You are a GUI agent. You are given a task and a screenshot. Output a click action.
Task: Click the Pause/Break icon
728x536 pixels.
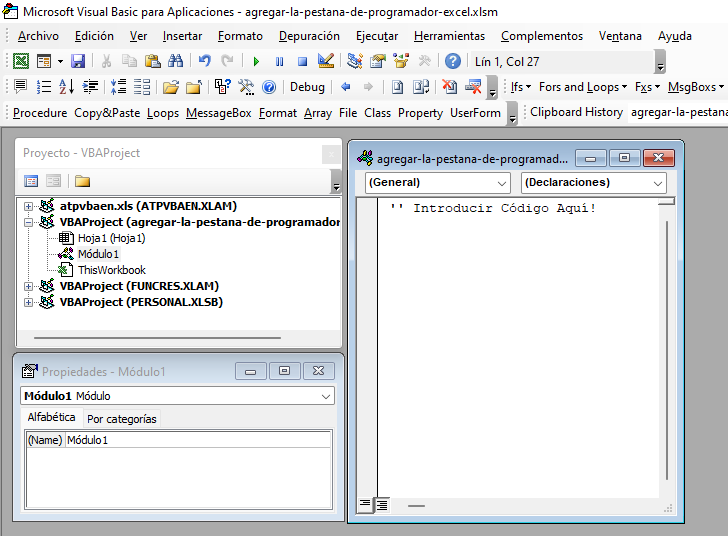pyautogui.click(x=280, y=61)
